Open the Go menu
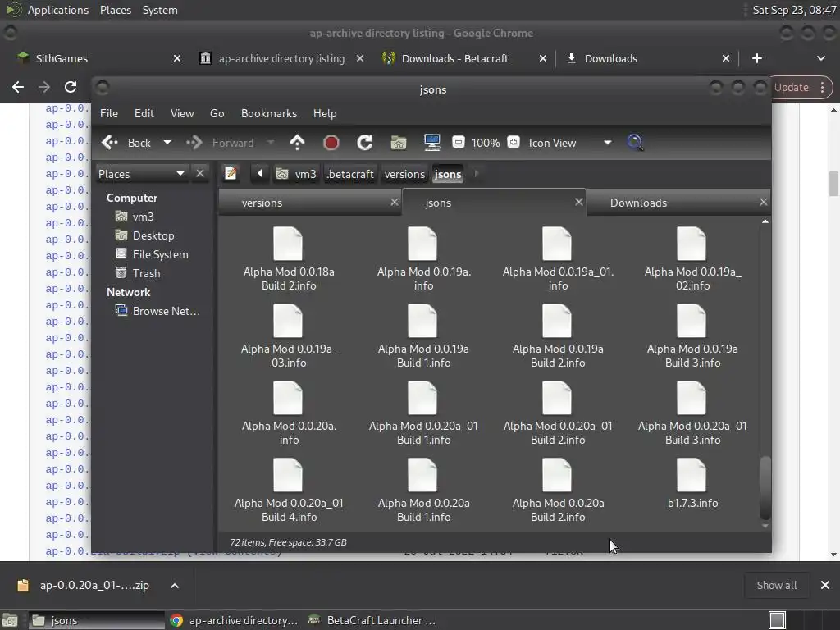 [217, 113]
